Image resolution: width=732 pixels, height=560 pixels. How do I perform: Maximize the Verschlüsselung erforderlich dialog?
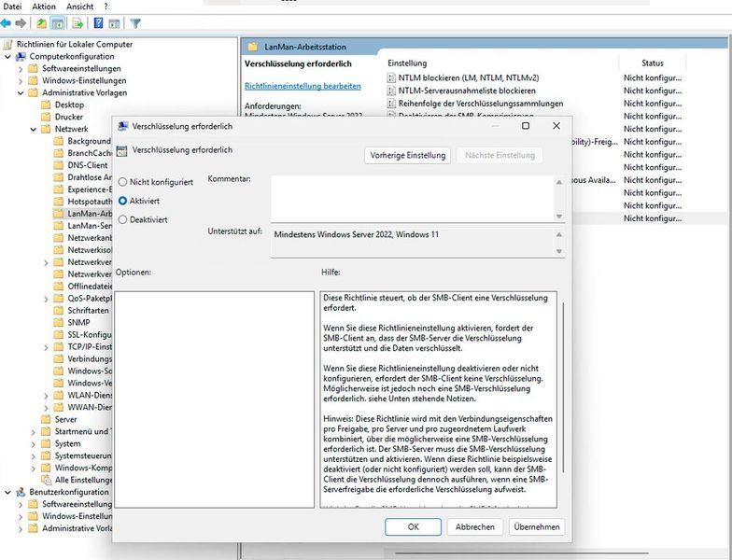(525, 125)
